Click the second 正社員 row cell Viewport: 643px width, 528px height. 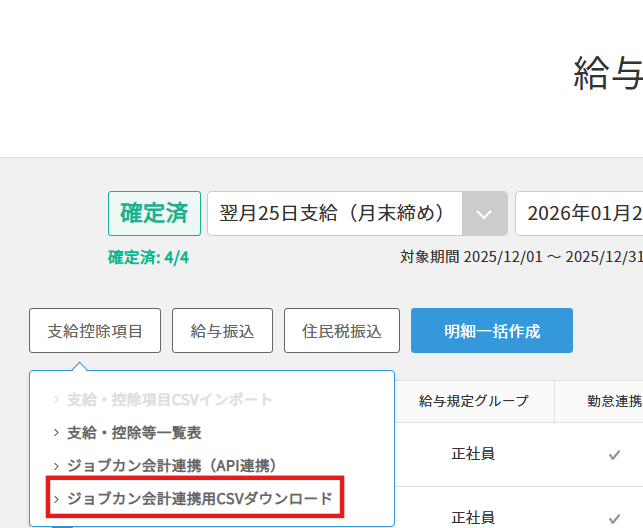(473, 518)
